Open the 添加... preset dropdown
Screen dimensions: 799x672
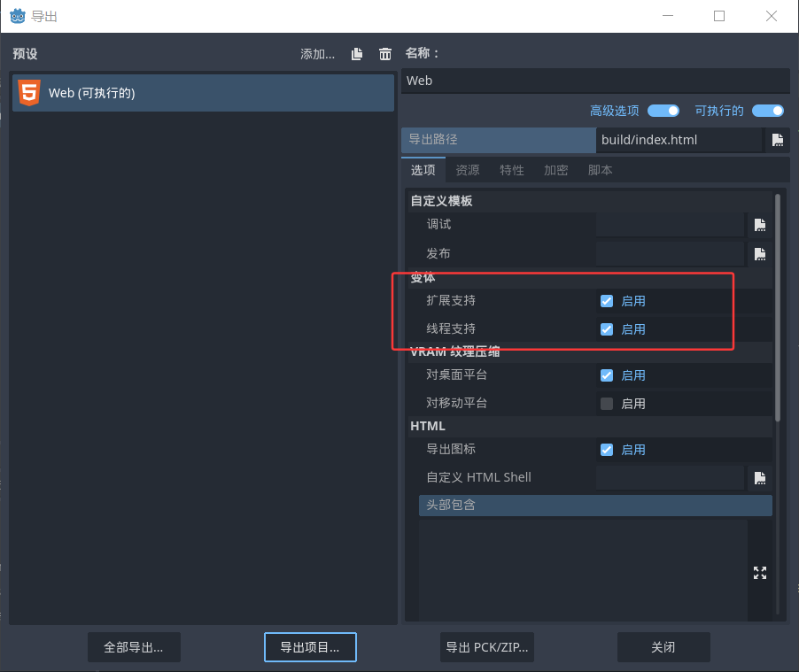(317, 54)
